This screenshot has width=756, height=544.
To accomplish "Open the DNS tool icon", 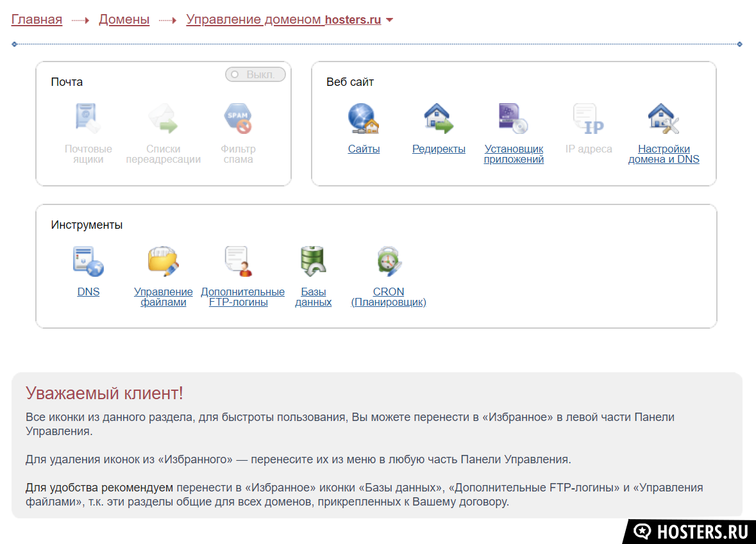I will 88,261.
